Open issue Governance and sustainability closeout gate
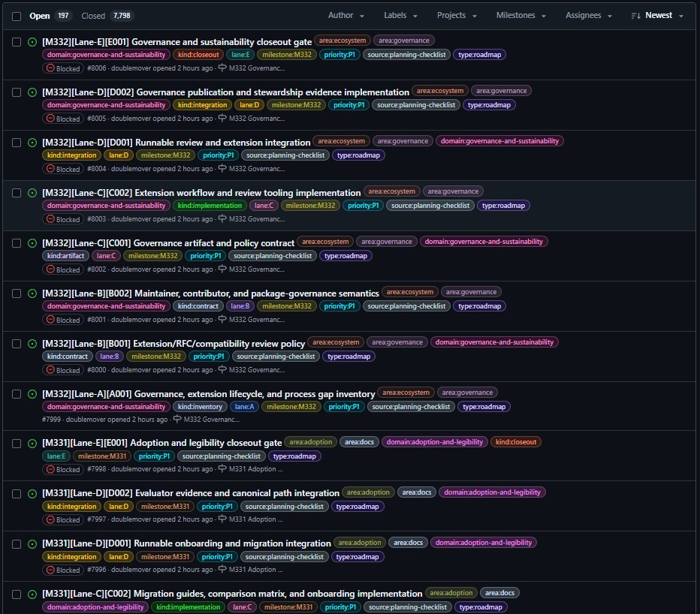Viewport: 700px width, 614px height. point(177,42)
